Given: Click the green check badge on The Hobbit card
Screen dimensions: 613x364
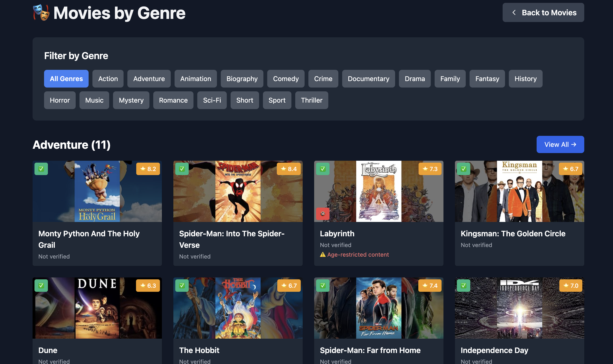Looking at the screenshot, I should 182,286.
